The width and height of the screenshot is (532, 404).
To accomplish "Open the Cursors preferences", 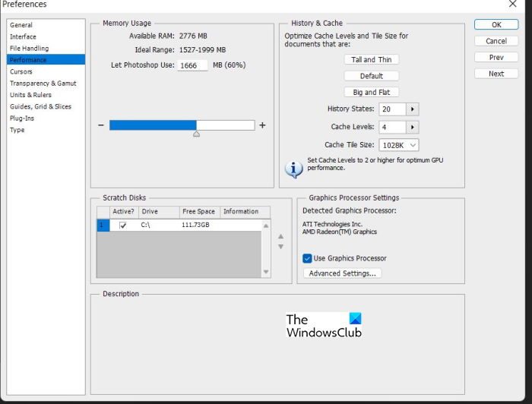I will [21, 71].
